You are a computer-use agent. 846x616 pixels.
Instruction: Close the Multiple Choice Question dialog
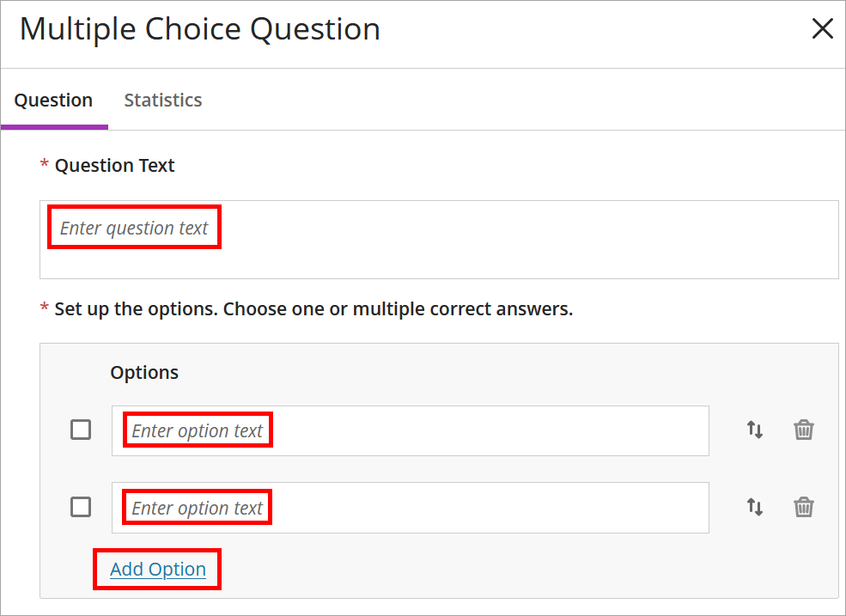pos(822,28)
